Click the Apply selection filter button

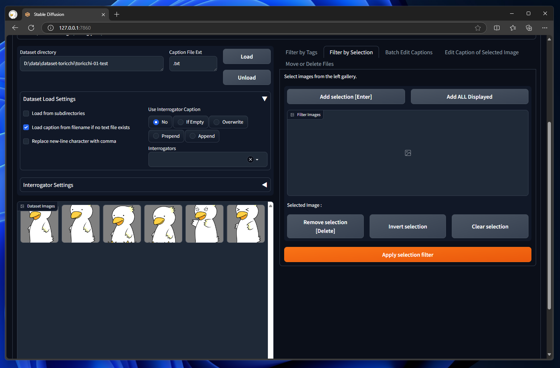click(408, 255)
